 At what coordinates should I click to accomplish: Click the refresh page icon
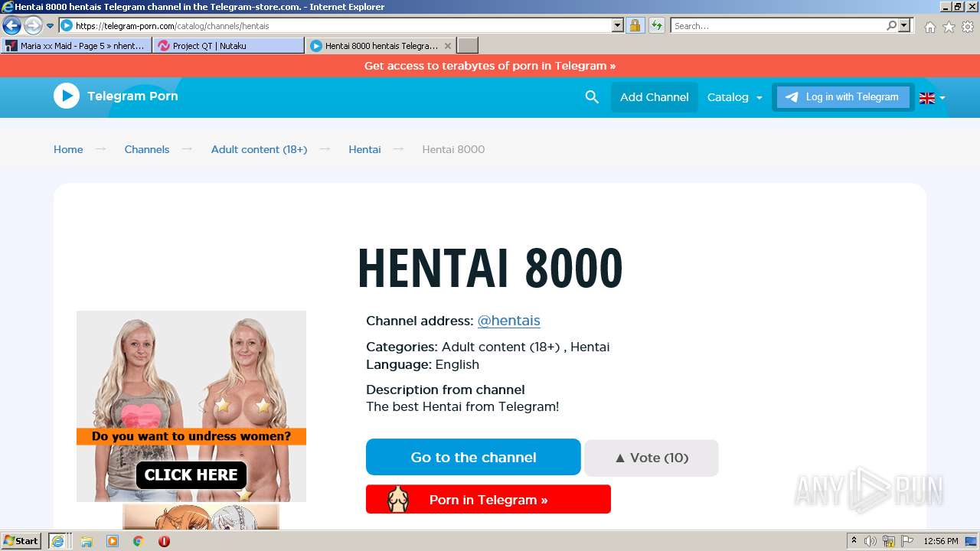tap(656, 26)
